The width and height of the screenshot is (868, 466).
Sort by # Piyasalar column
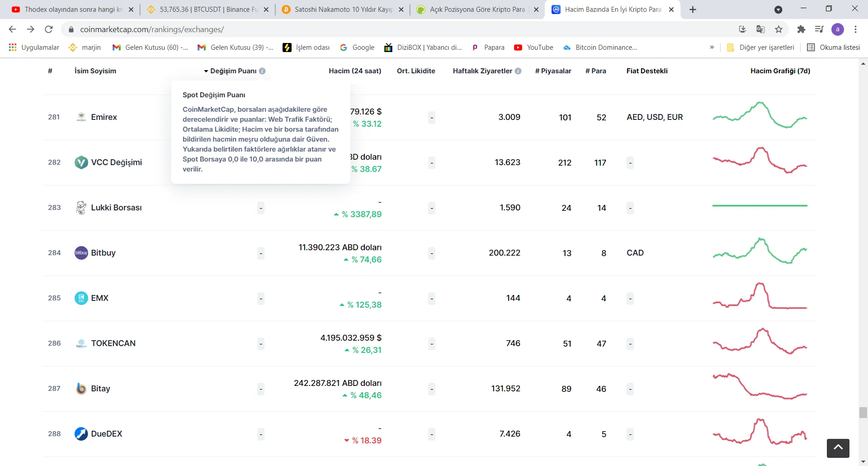coord(553,71)
